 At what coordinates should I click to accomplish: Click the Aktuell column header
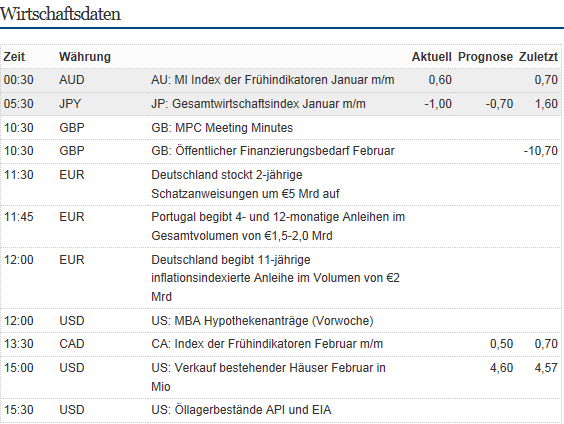coord(431,57)
